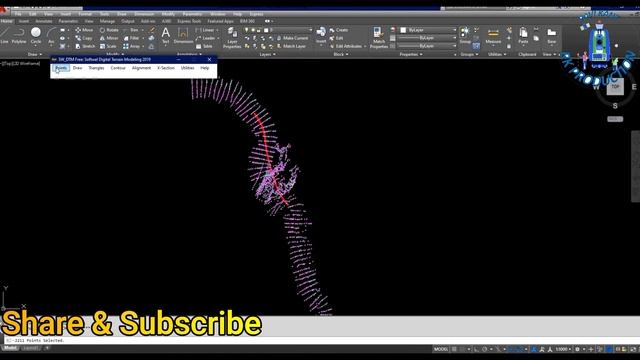This screenshot has width=640, height=360.
Task: Select the Circle tool
Action: pos(36,36)
